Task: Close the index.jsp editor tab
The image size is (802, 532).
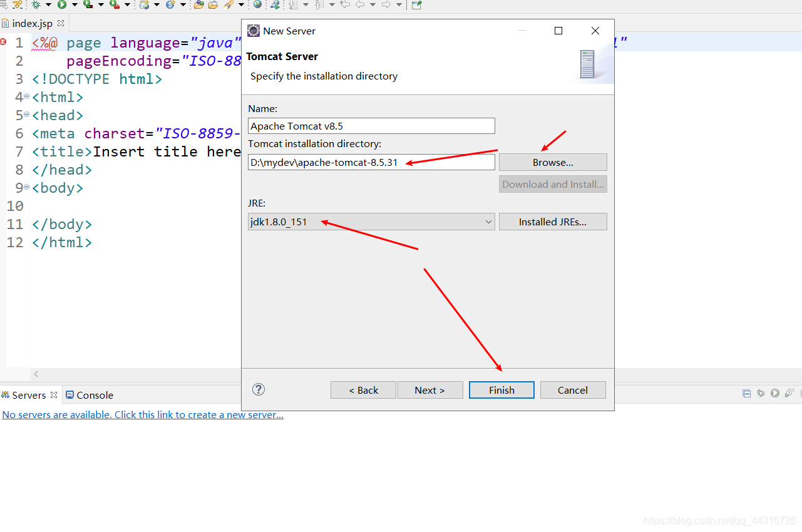Action: 61,23
